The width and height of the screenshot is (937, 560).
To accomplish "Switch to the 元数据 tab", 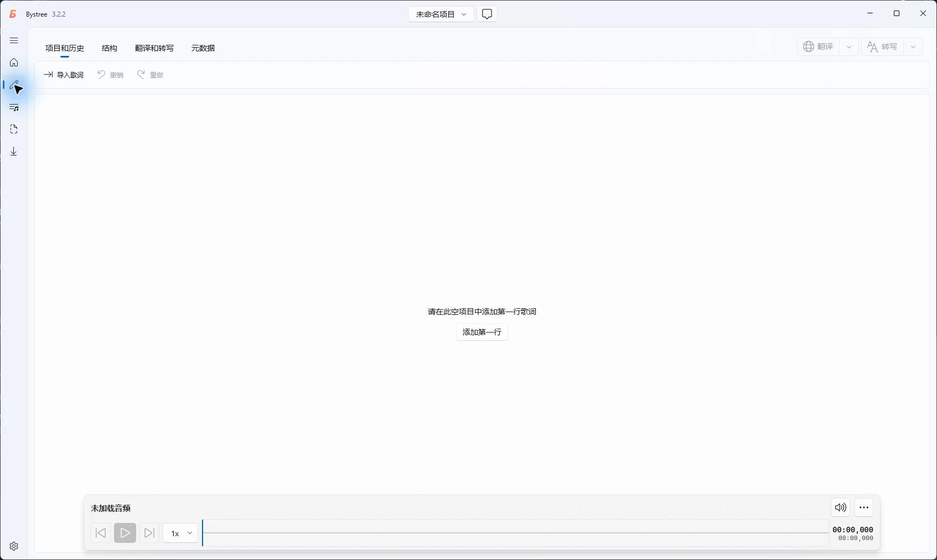I will (203, 48).
